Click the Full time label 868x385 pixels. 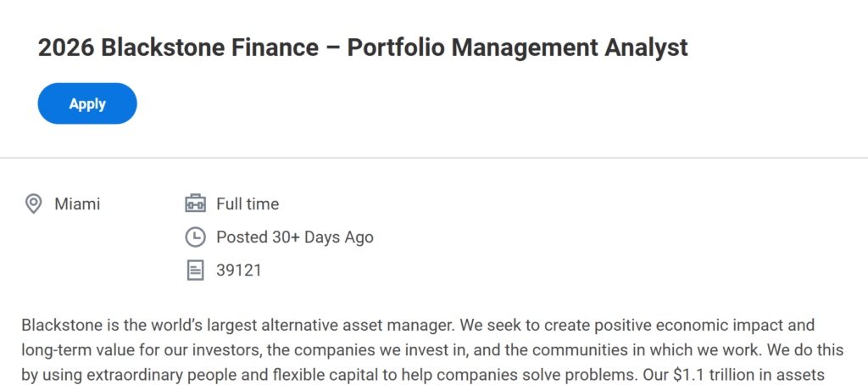[248, 204]
